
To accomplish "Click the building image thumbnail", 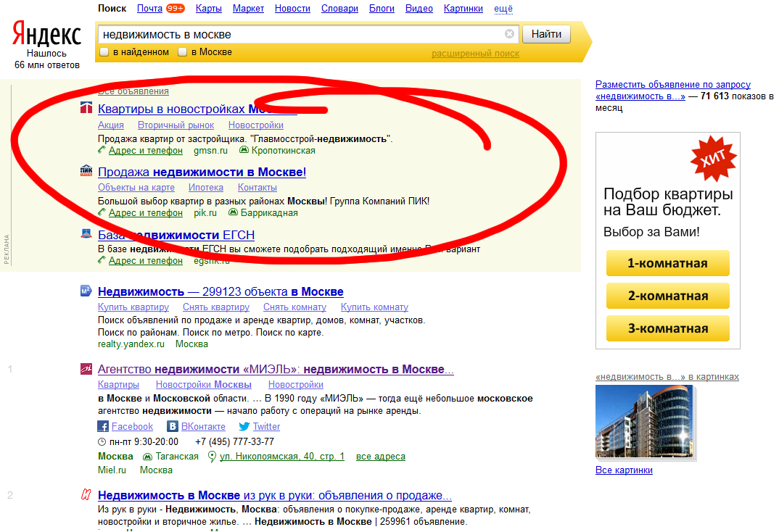I will pyautogui.click(x=643, y=422).
